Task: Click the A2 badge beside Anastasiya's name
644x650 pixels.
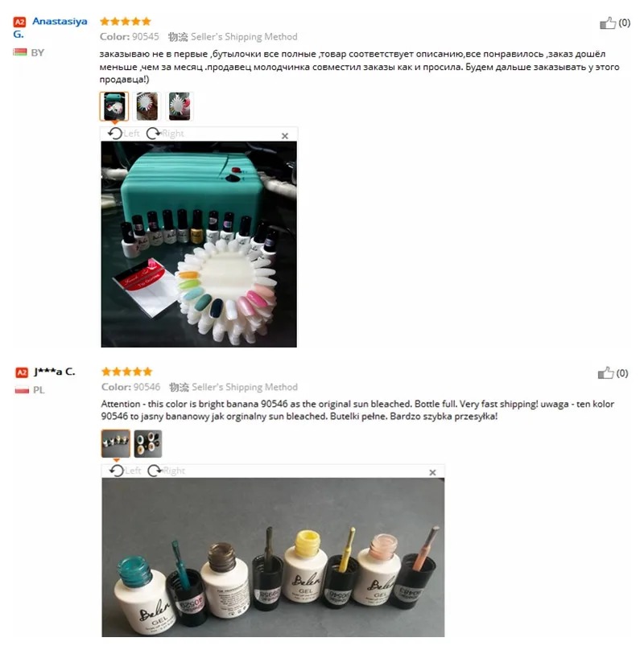Action: point(19,22)
